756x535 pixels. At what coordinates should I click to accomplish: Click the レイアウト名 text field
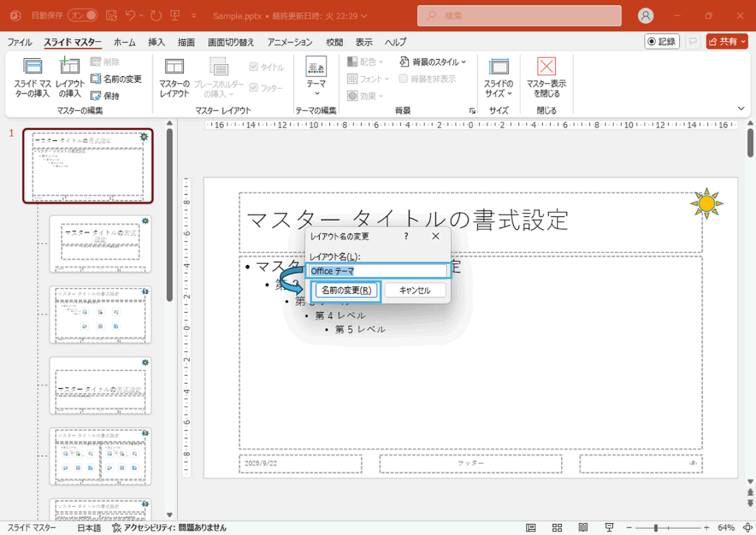377,271
